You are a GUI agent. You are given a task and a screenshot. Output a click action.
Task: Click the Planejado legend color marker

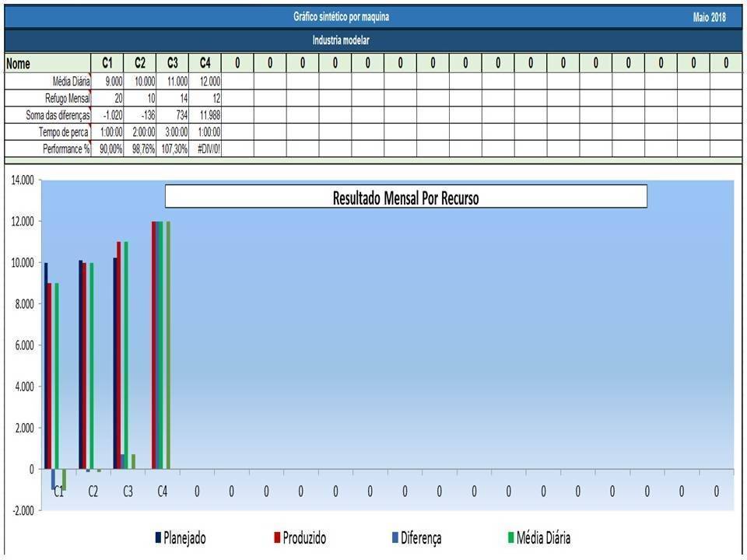pos(159,537)
